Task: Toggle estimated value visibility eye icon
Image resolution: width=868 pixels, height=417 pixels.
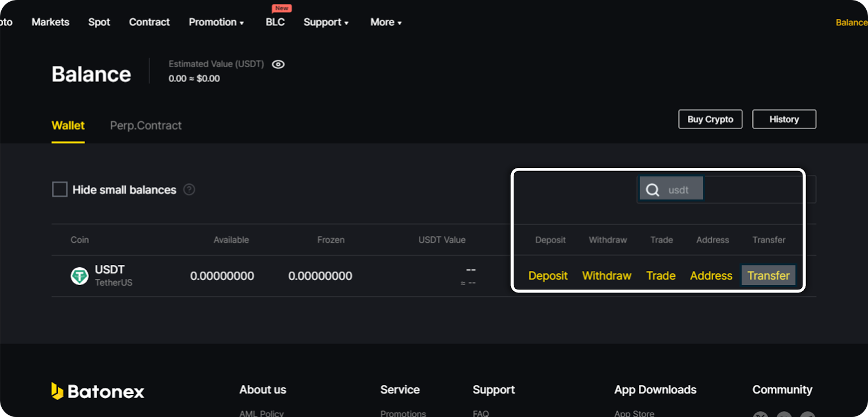Action: click(278, 64)
